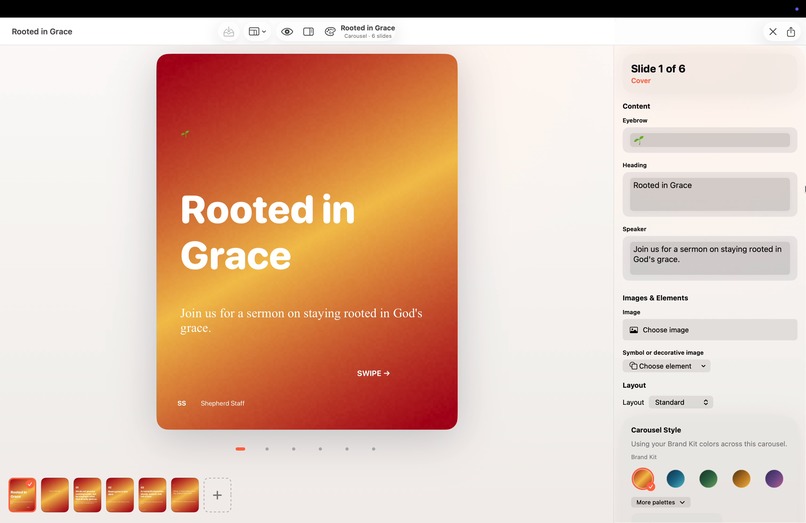
Task: Click the Rooted in Grace toolbar title
Action: click(368, 28)
